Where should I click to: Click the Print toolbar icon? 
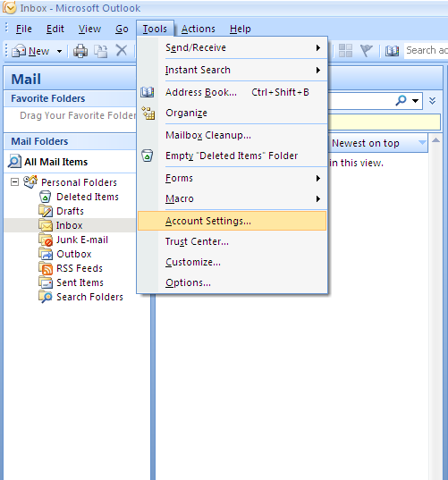pos(80,51)
